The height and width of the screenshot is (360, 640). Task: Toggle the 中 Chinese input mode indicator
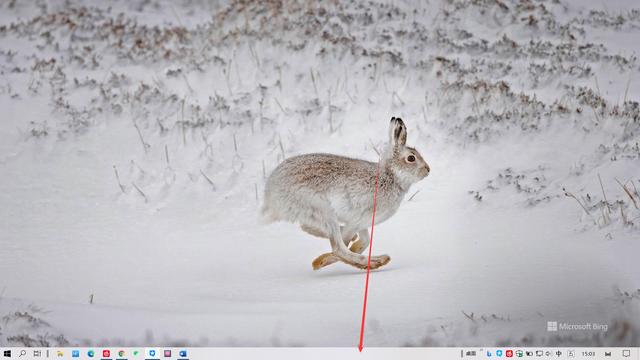tap(559, 353)
